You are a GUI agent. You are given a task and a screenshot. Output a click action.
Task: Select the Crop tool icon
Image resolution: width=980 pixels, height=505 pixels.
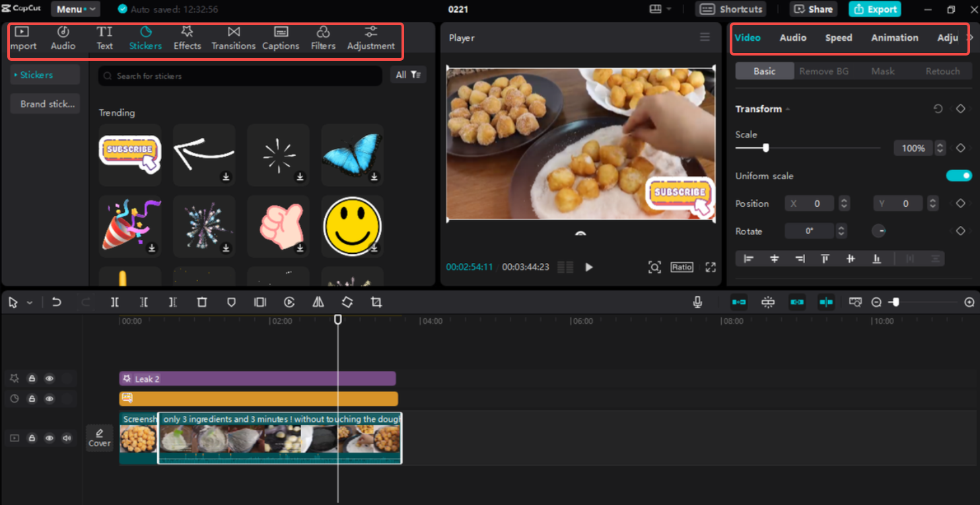coord(376,302)
